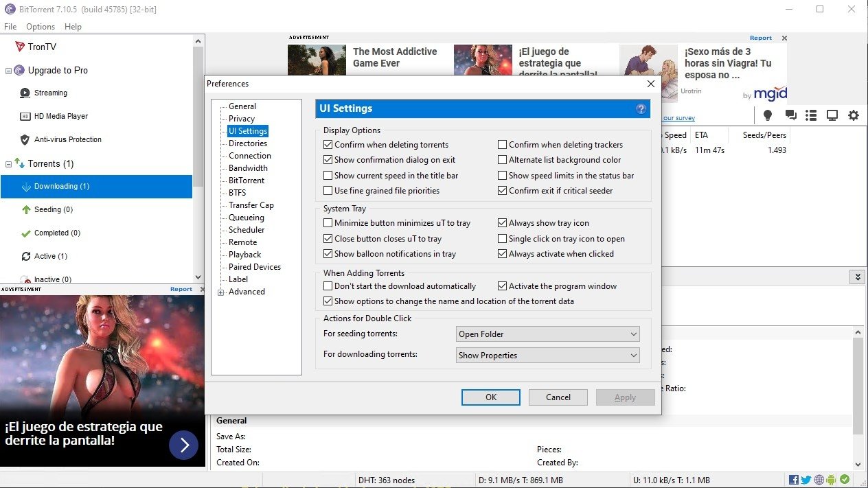Uncheck Activate the program window
The width and height of the screenshot is (868, 488).
point(503,286)
